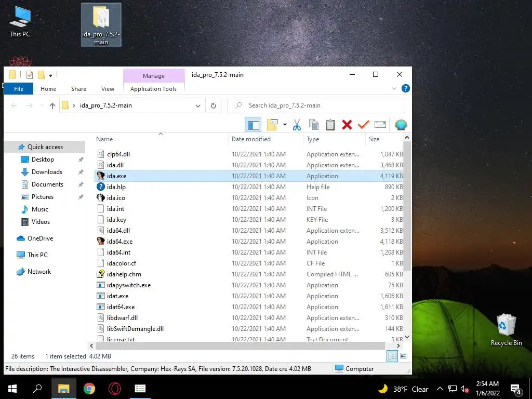Sort by the Type column header
532x399 pixels.
pyautogui.click(x=334, y=139)
